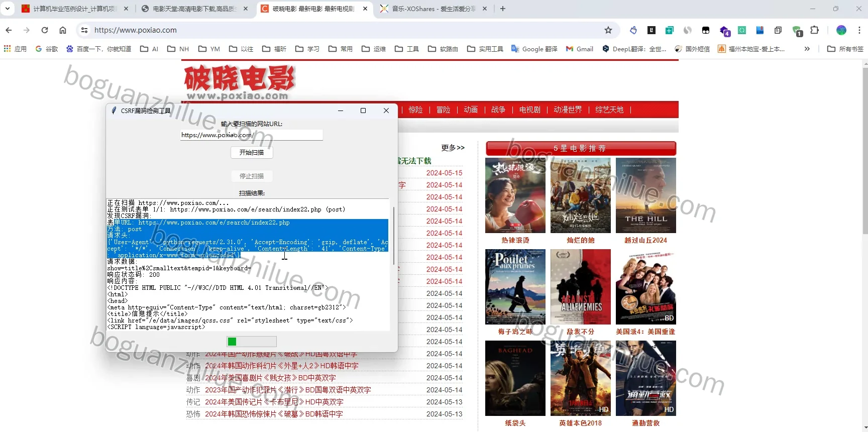The height and width of the screenshot is (432, 868).
Task: Open the 破墓 movie link
Action: [x=274, y=414]
